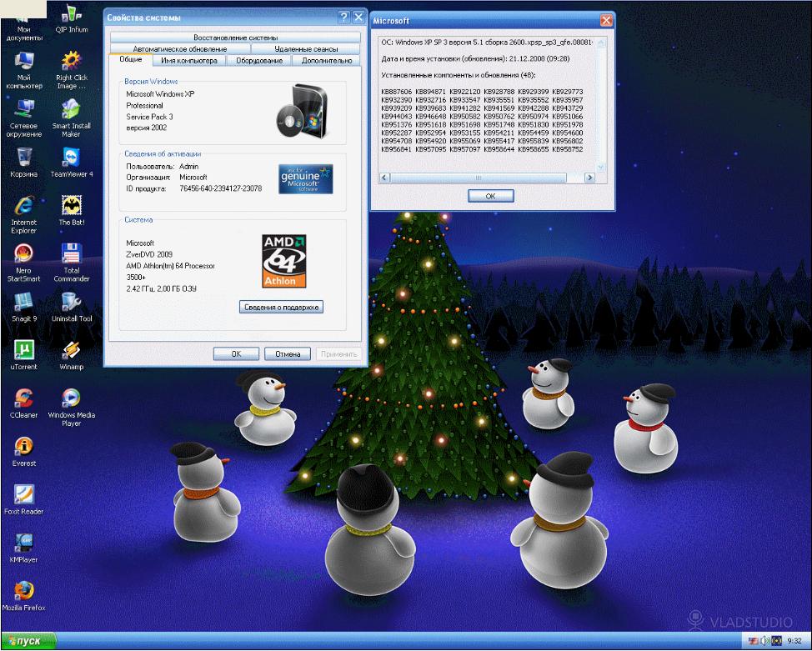Image resolution: width=812 pixels, height=651 pixels.
Task: Select the Mozilla Firefox desktop icon
Action: 24,596
